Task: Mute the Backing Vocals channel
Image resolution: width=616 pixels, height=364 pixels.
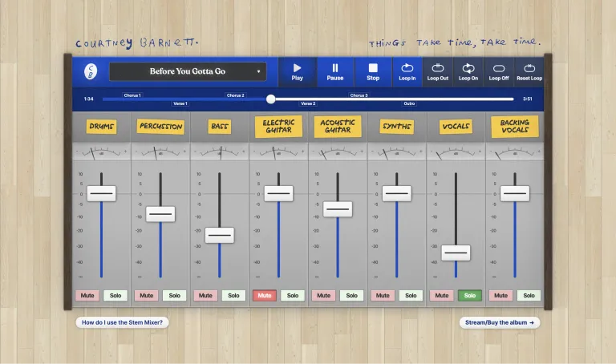Action: coord(500,295)
